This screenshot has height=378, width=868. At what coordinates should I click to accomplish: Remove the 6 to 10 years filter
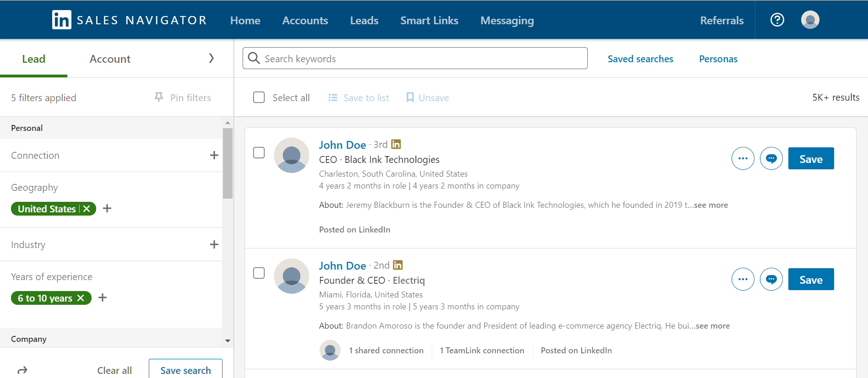coord(81,298)
